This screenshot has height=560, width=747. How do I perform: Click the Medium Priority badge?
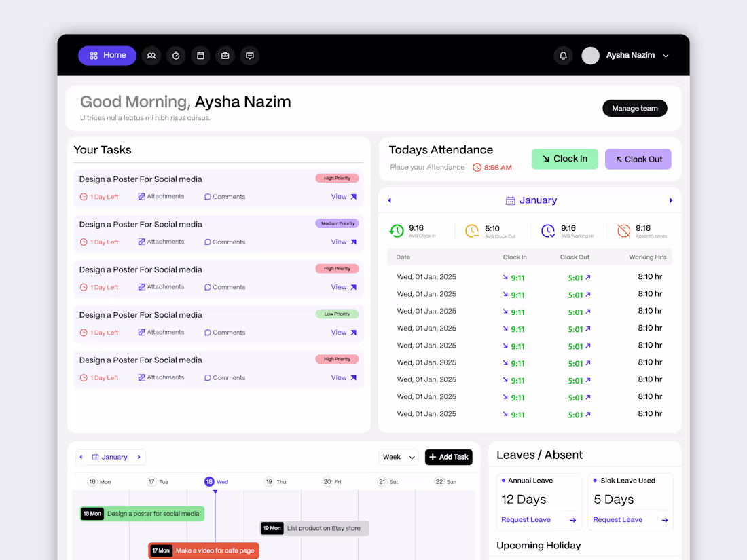[338, 223]
